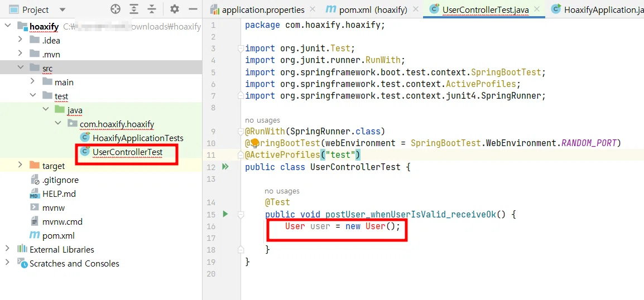This screenshot has height=300, width=644.
Task: Click the @ActiveProfiles annotation text
Action: click(282, 155)
